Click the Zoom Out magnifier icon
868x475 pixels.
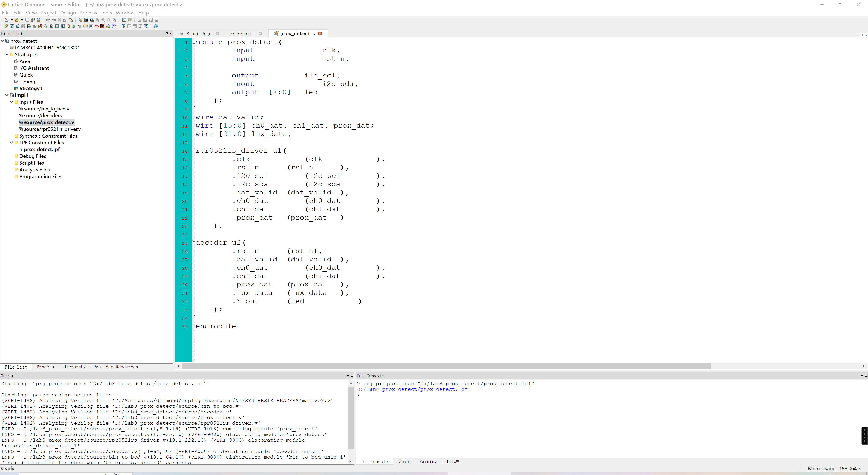point(103,20)
